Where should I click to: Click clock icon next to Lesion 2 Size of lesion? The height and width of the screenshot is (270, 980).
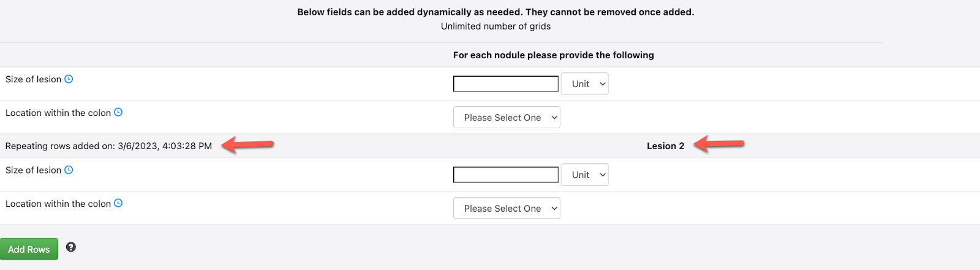pyautogui.click(x=69, y=170)
